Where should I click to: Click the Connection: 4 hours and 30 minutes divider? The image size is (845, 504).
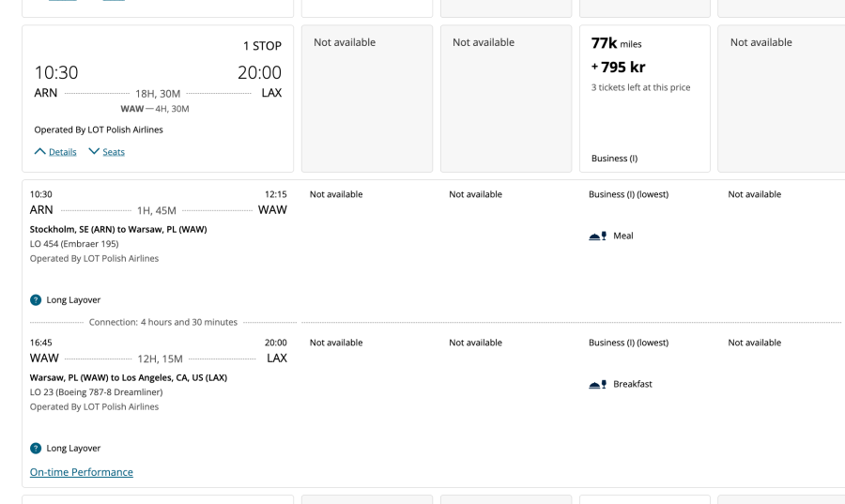click(163, 322)
